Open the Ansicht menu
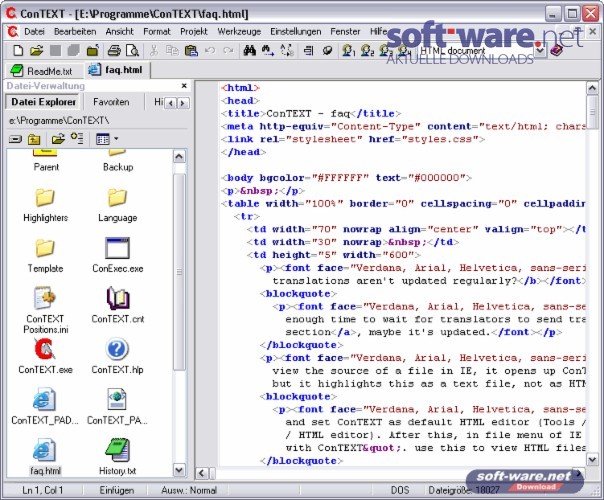Viewport: 604px width, 500px height. tap(119, 32)
